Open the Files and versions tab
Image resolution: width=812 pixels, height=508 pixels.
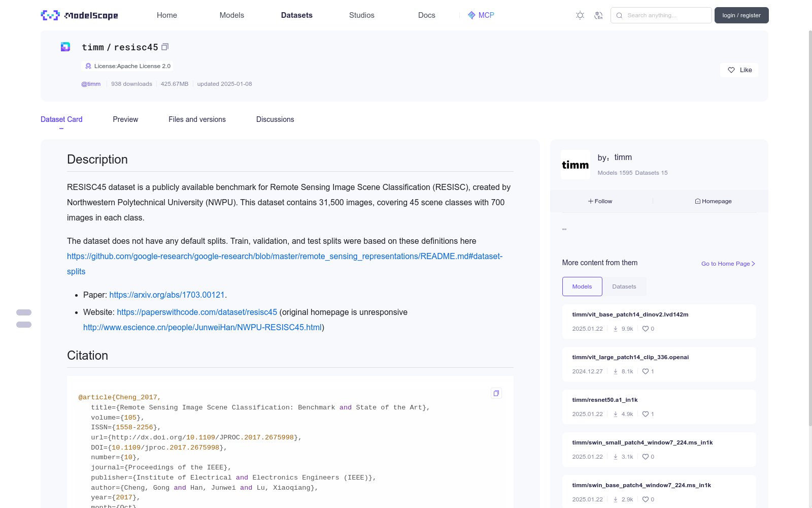click(x=197, y=119)
